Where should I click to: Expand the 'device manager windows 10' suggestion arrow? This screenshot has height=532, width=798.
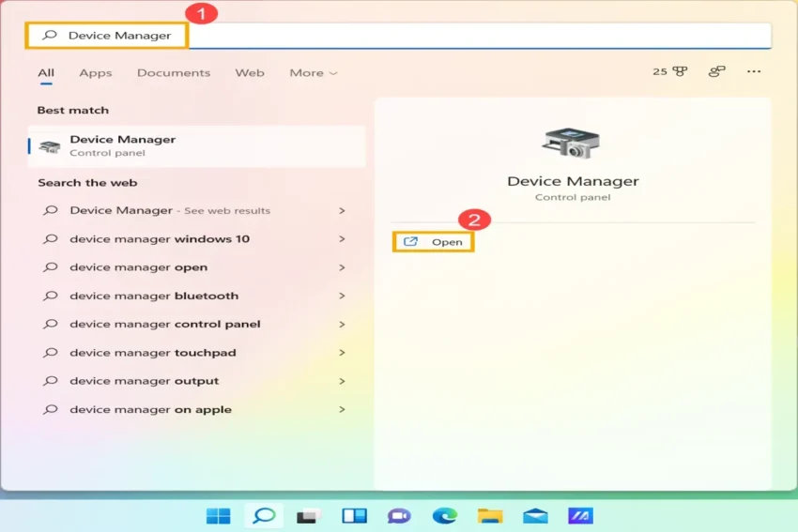[x=342, y=239]
